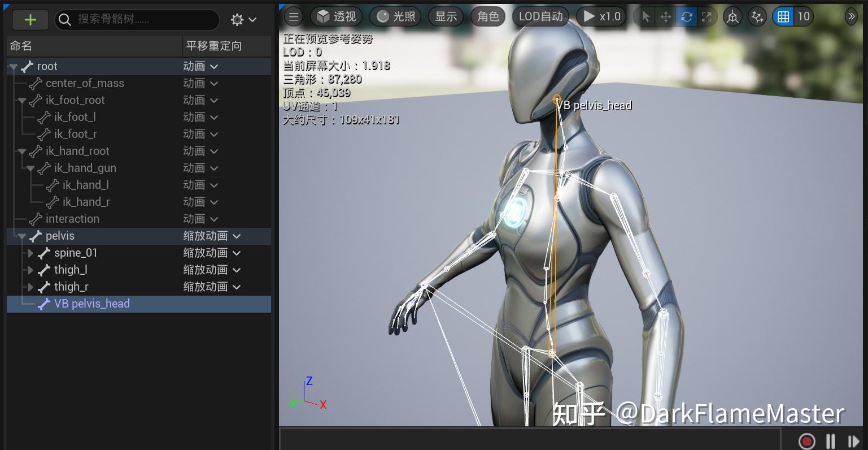
Task: Select the Scale transform tool
Action: click(x=706, y=16)
